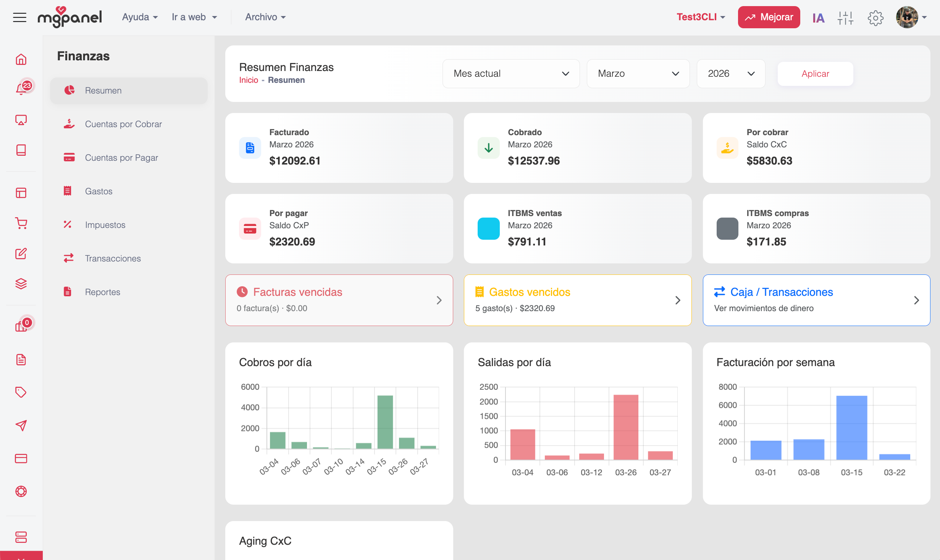Open the settings gear icon

pos(875,18)
